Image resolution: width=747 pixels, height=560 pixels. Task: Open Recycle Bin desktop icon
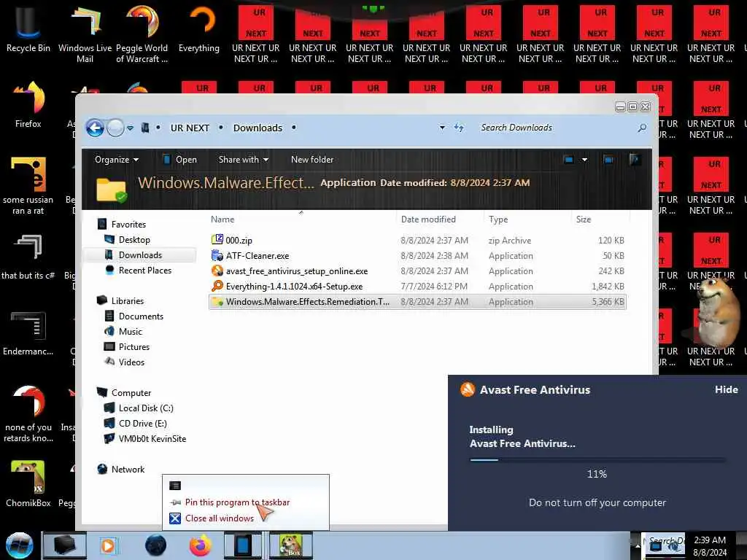(28, 29)
